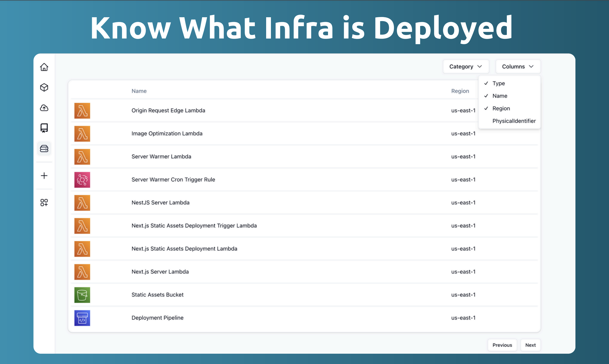This screenshot has width=609, height=364.
Task: Select 'Next.js Static Assets Deployment Lambda' name
Action: click(184, 249)
